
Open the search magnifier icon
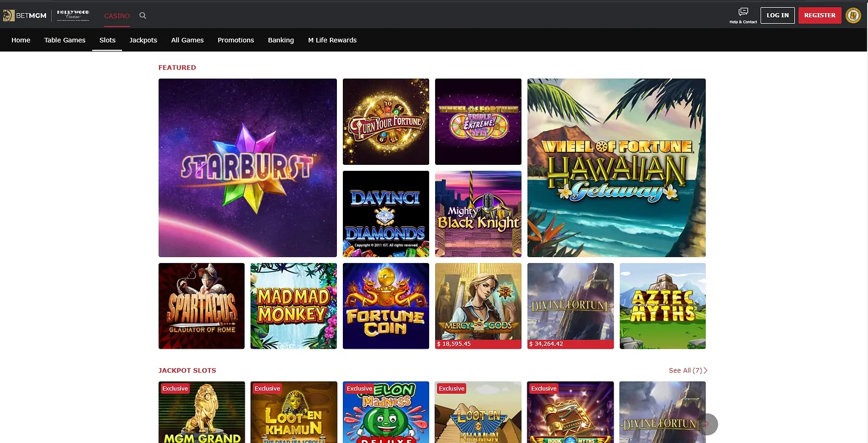pyautogui.click(x=143, y=16)
